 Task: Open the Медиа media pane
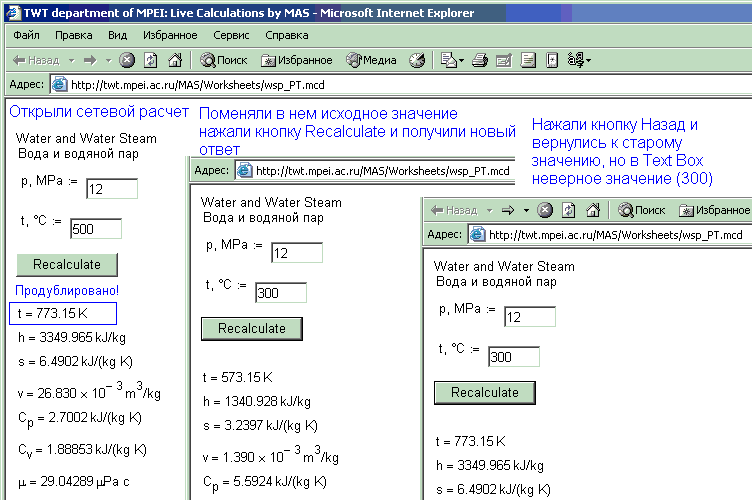pyautogui.click(x=371, y=60)
